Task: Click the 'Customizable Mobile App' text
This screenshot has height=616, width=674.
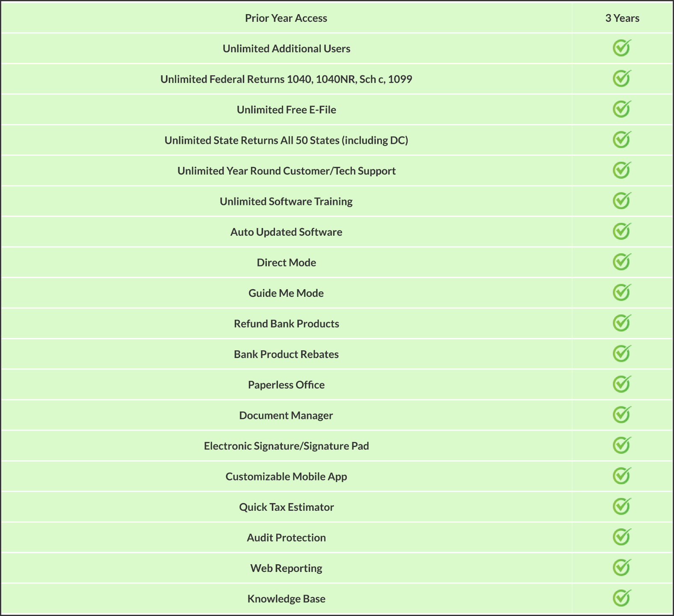Action: [x=287, y=477]
